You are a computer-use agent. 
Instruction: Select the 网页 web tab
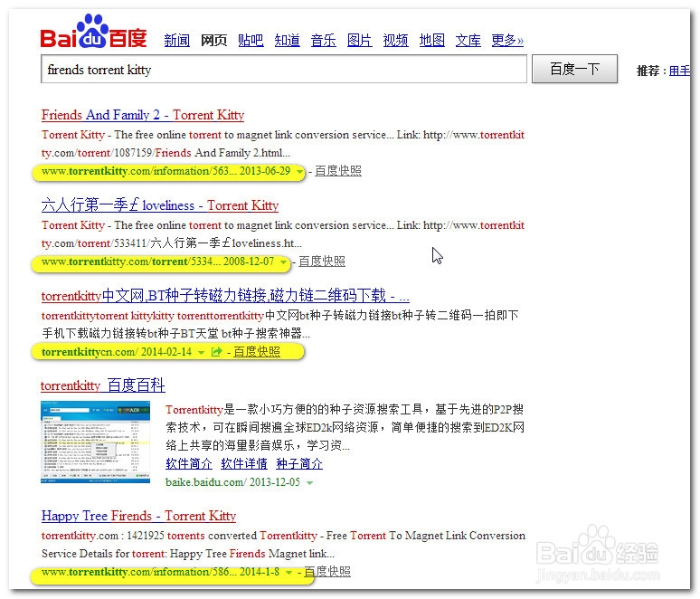click(x=213, y=40)
